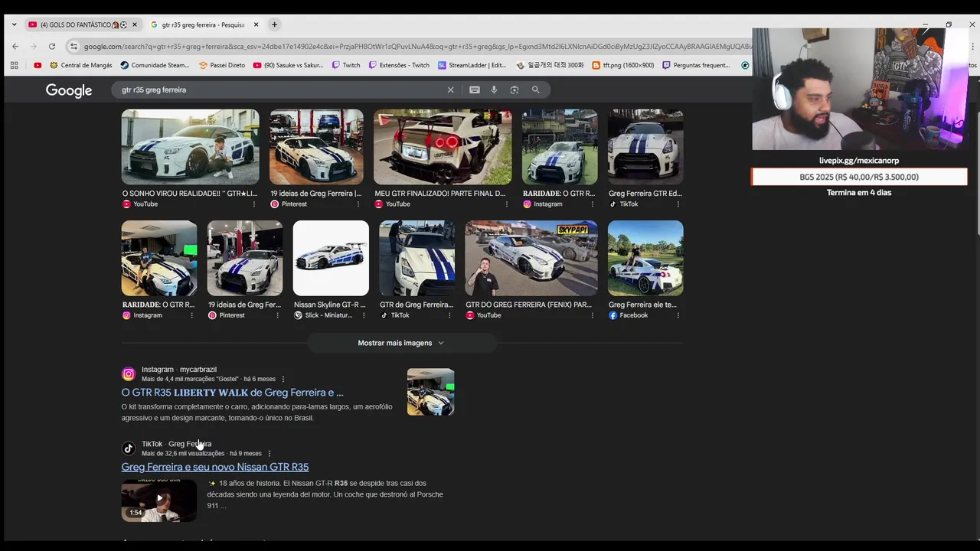Image resolution: width=980 pixels, height=551 pixels.
Task: Click the Google logo
Action: click(69, 90)
